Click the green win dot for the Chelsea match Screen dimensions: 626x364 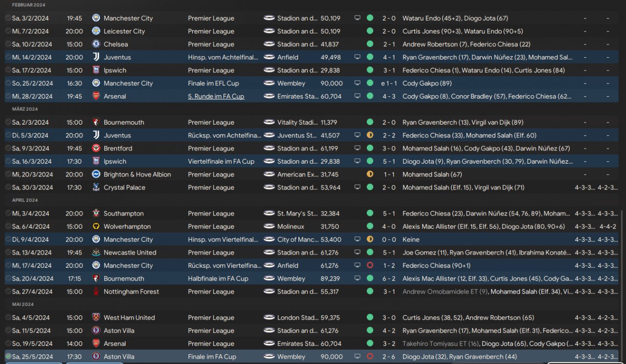[370, 44]
